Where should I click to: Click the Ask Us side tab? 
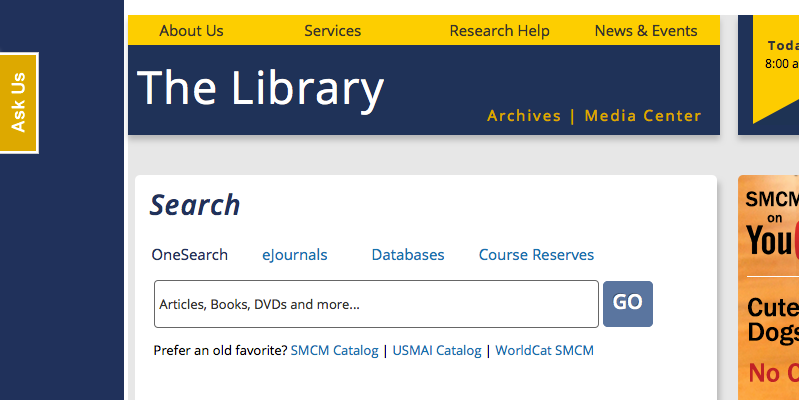(x=18, y=102)
